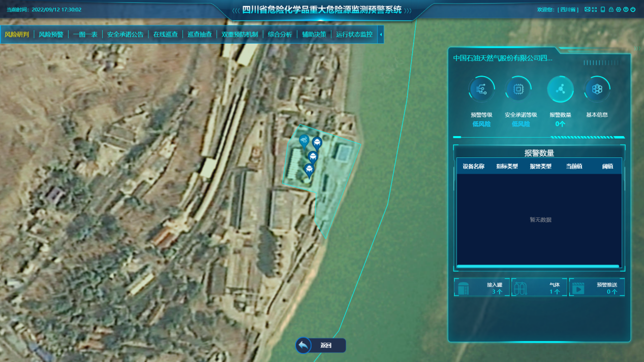Screen dimensions: 644x362
Task: Click the 返回 button label
Action: point(326,346)
